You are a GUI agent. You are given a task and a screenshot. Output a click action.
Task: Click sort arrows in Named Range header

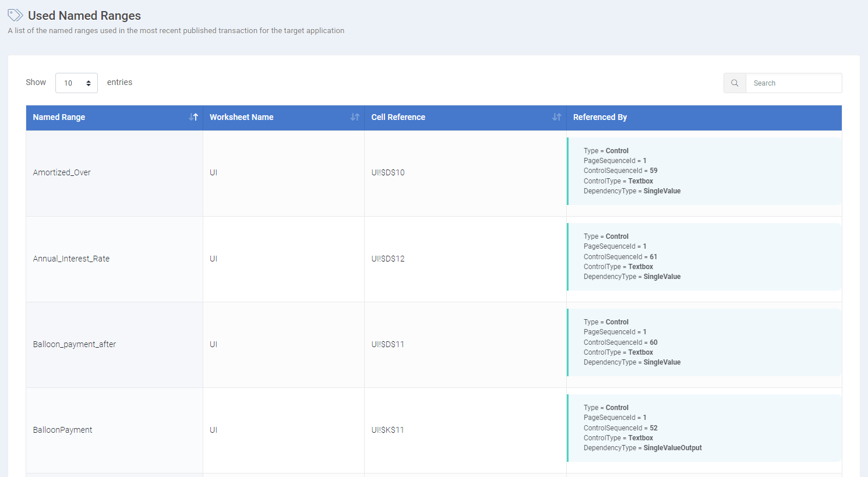[193, 117]
